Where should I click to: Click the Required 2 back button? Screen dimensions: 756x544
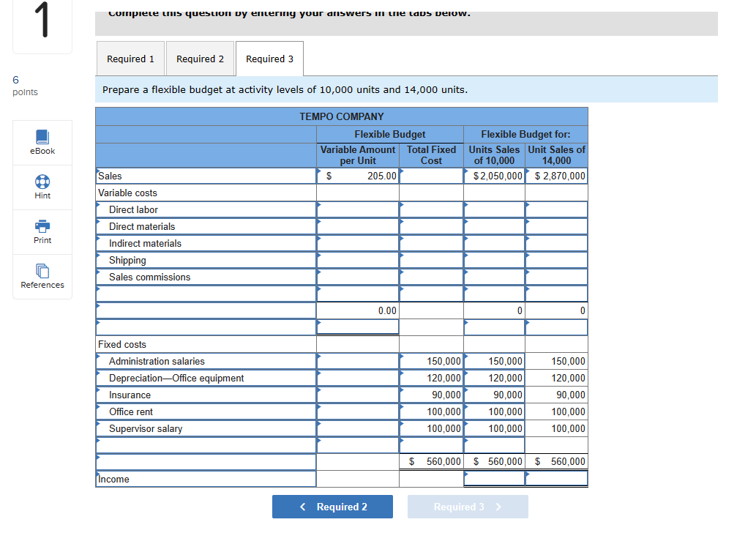coord(332,506)
